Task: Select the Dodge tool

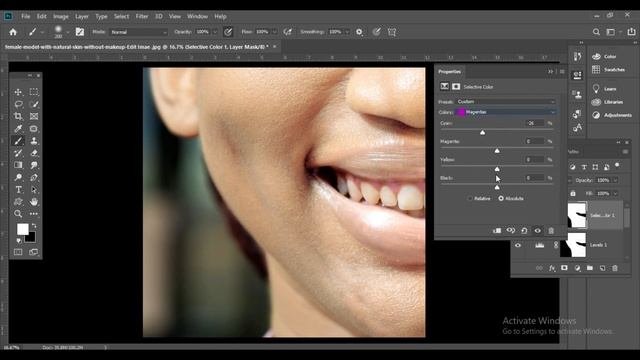Action: (18, 177)
